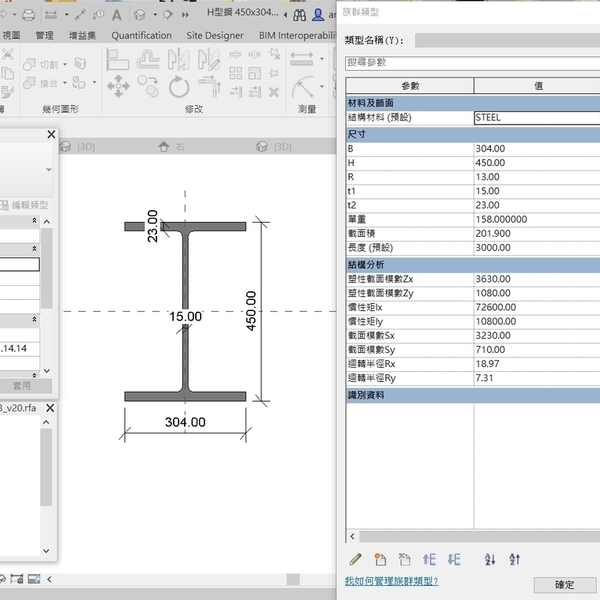600x600 pixels.
Task: Click the New Parameter icon
Action: coord(380,560)
